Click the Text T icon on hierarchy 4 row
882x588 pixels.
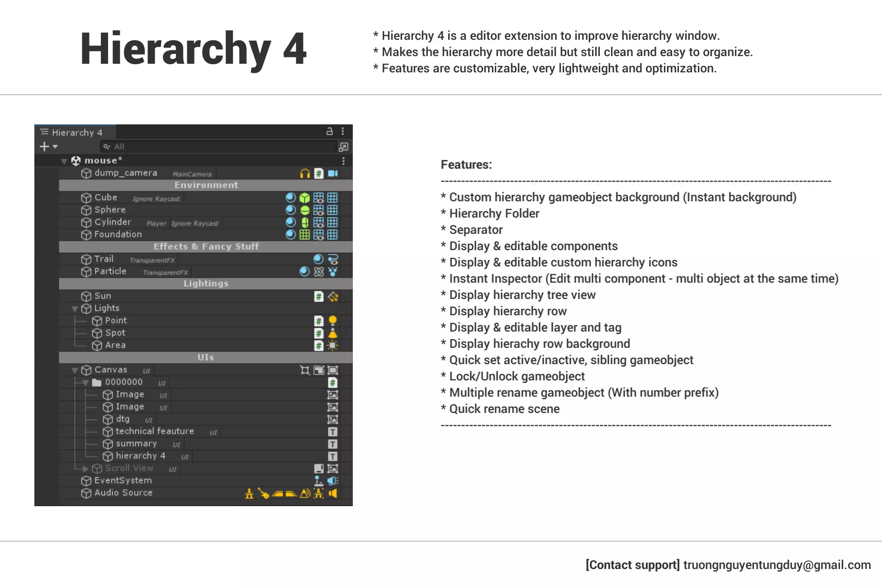(x=333, y=456)
